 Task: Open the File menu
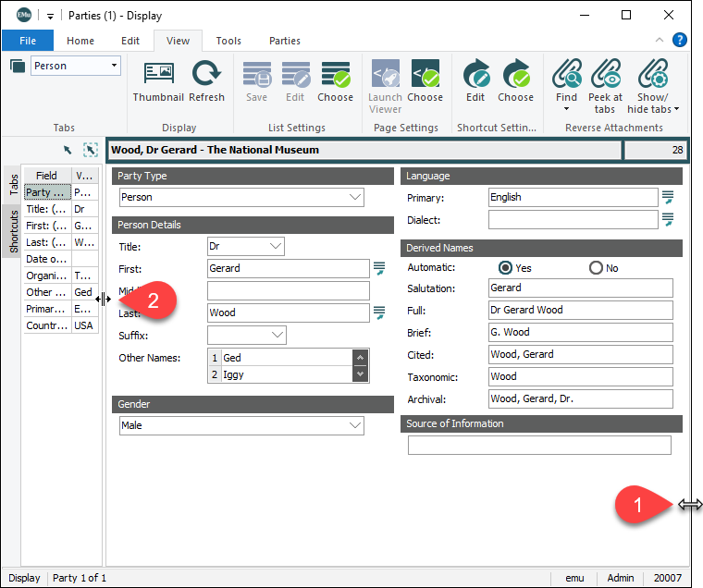click(x=28, y=41)
